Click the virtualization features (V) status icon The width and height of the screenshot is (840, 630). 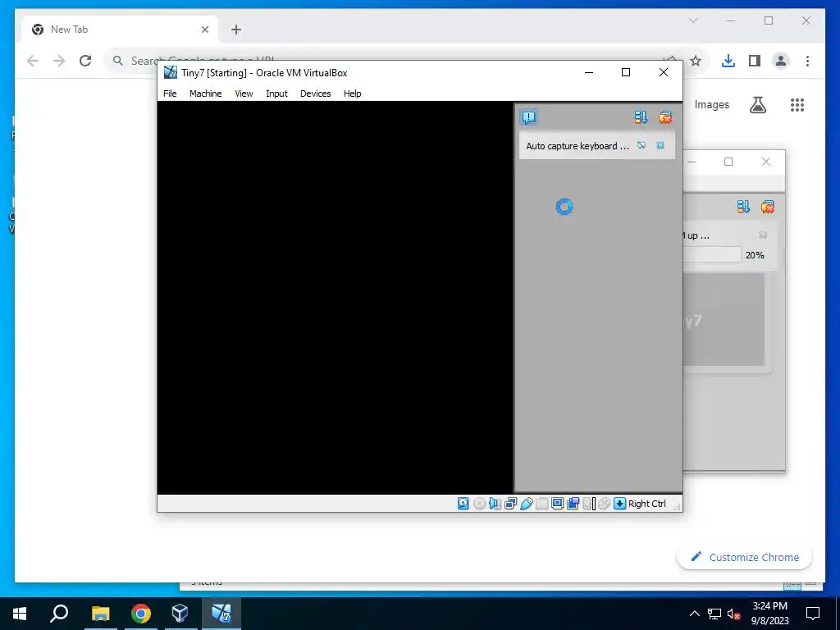point(589,504)
